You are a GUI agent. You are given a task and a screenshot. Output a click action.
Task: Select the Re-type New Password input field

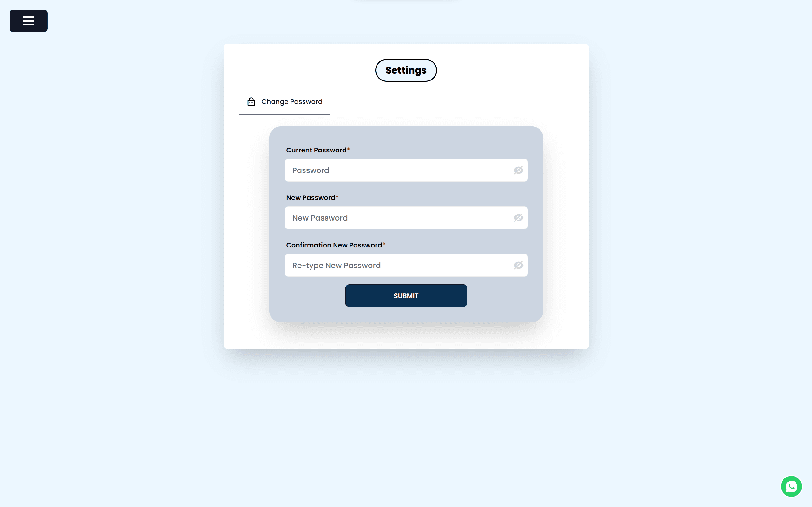pyautogui.click(x=406, y=265)
